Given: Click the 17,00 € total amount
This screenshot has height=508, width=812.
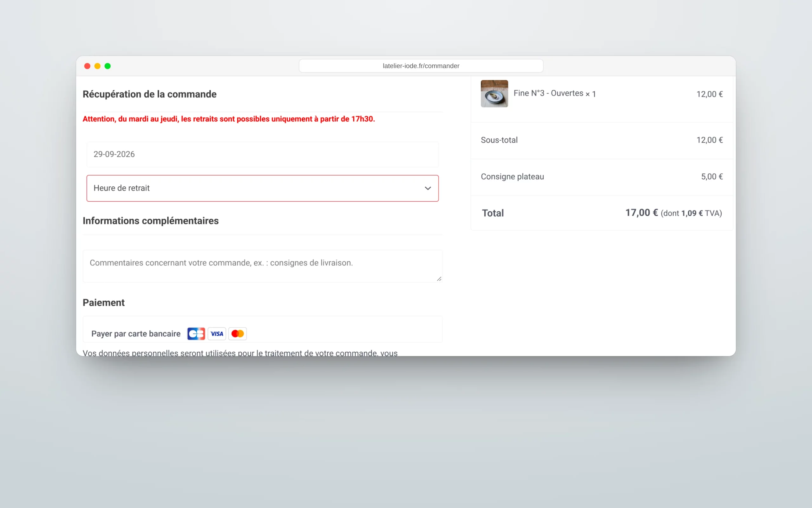Looking at the screenshot, I should click(641, 213).
